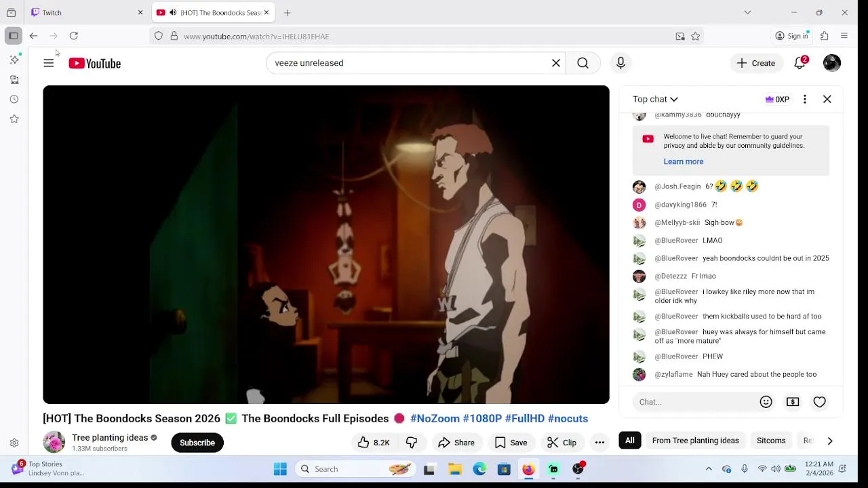Select the All filter chip

coord(630,441)
